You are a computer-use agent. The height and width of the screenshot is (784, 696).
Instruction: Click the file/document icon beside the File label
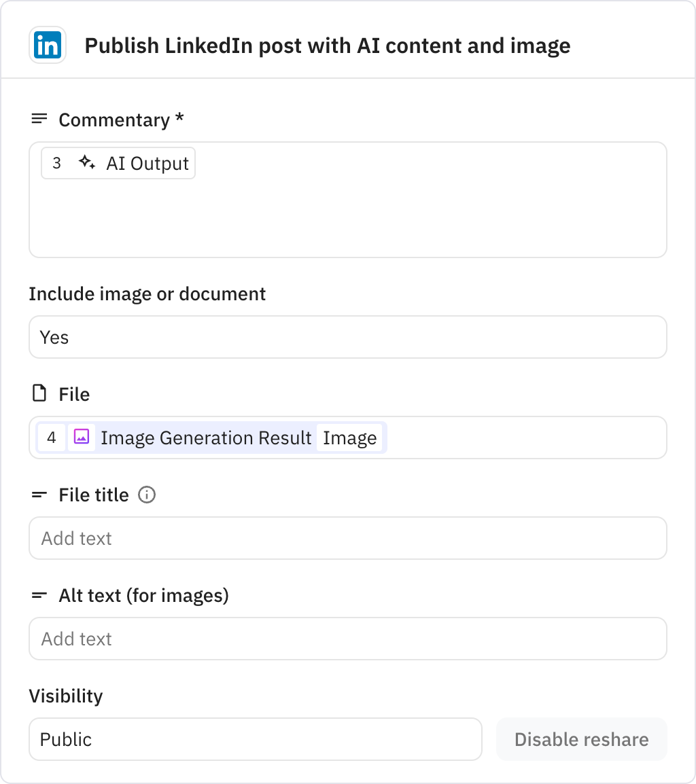[39, 393]
